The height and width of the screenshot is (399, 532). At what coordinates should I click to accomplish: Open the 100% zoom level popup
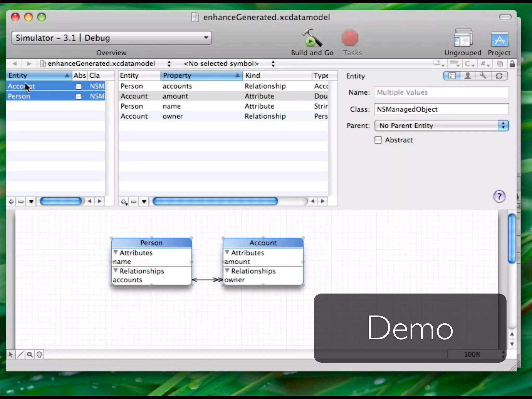477,355
